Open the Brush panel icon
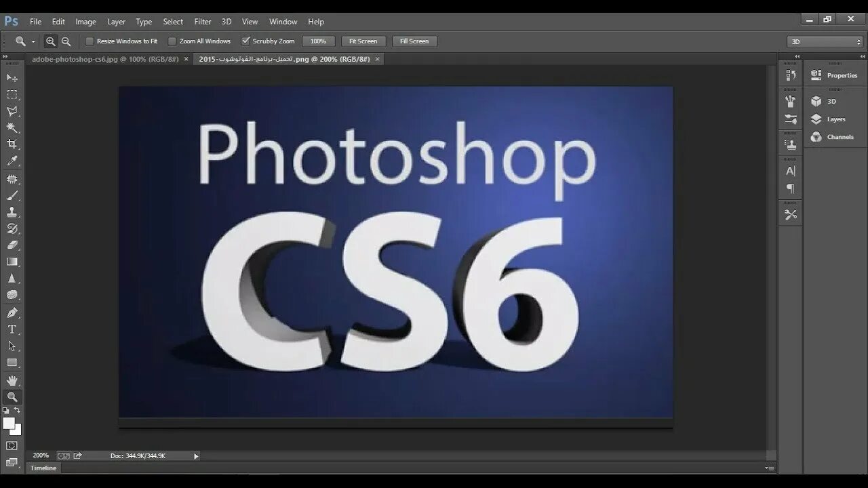The height and width of the screenshot is (488, 868). click(x=791, y=119)
